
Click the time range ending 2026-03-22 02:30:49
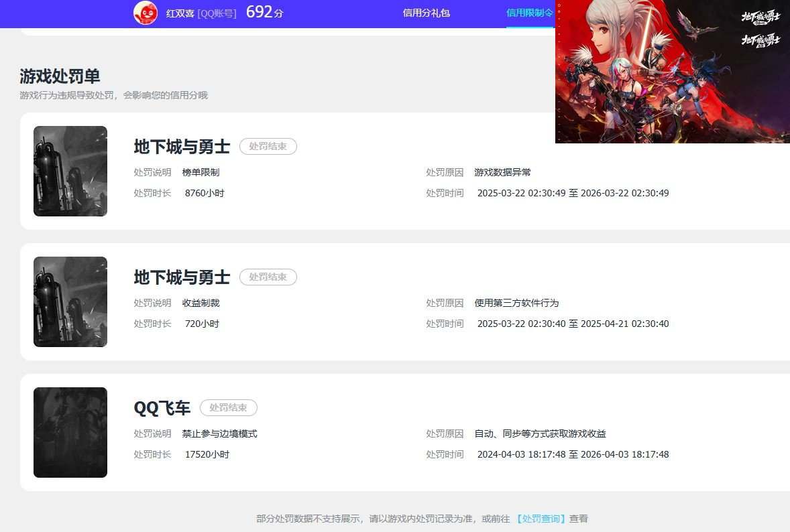click(573, 193)
